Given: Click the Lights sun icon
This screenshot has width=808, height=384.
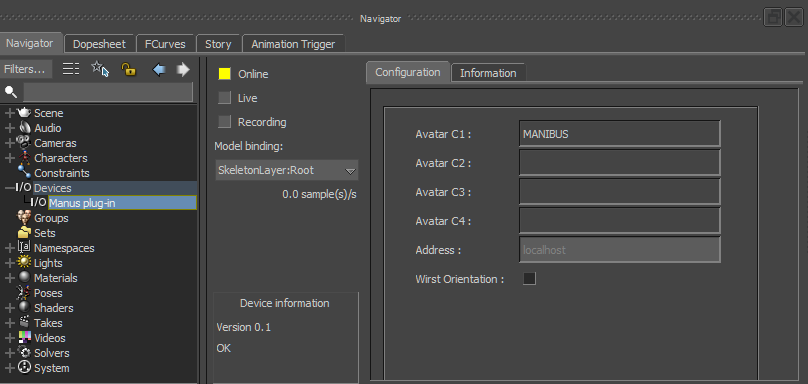Looking at the screenshot, I should click(24, 263).
